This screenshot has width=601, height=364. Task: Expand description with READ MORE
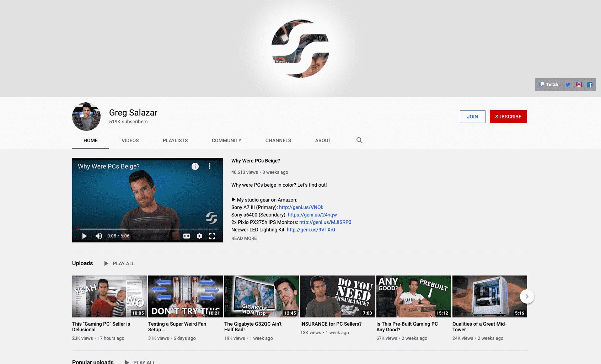(244, 239)
